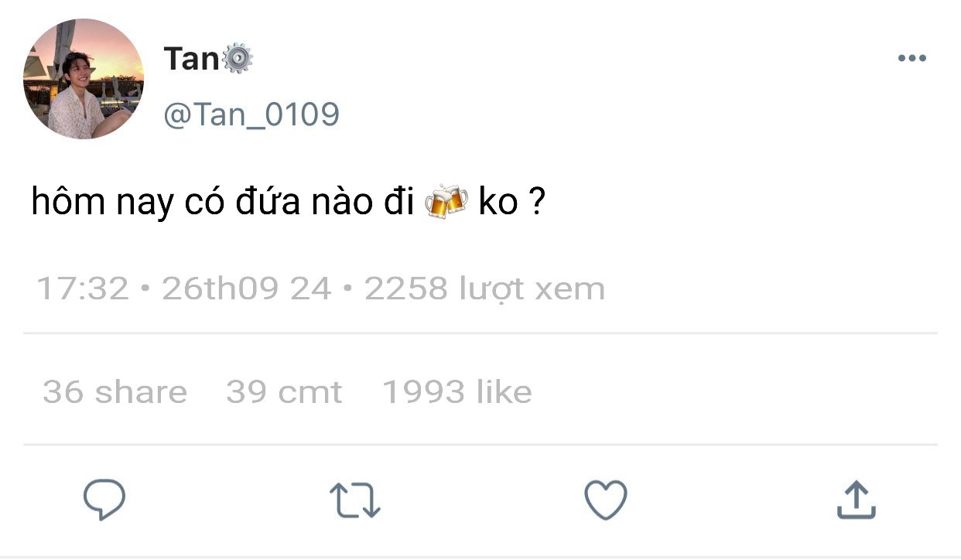Click the beer mugs emoji in tweet

pyautogui.click(x=446, y=202)
